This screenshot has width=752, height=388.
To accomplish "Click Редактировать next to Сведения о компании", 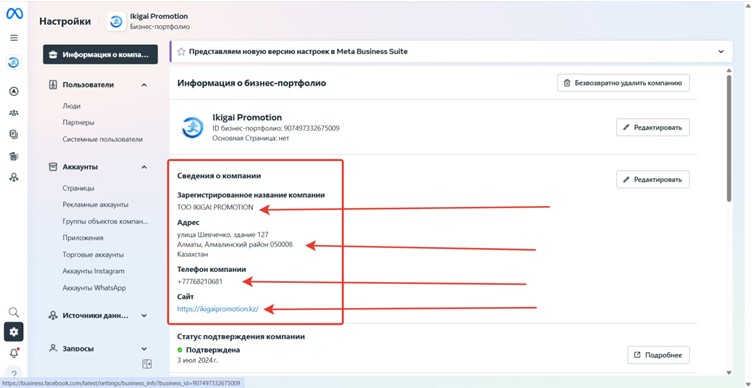I will click(x=653, y=179).
